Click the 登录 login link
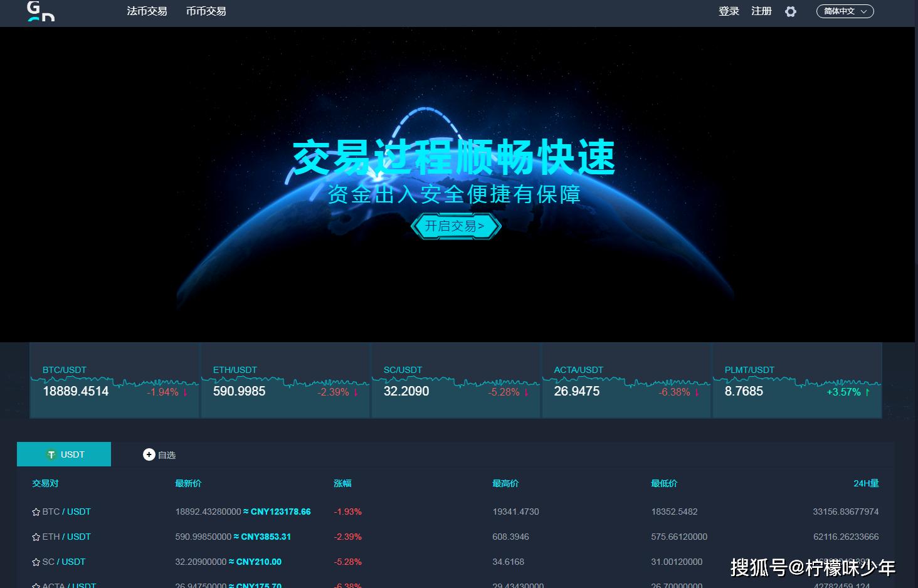 click(729, 11)
